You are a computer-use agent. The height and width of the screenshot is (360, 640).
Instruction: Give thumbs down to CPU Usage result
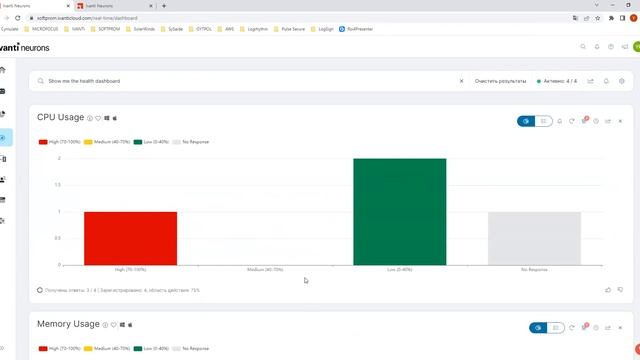[x=620, y=290]
